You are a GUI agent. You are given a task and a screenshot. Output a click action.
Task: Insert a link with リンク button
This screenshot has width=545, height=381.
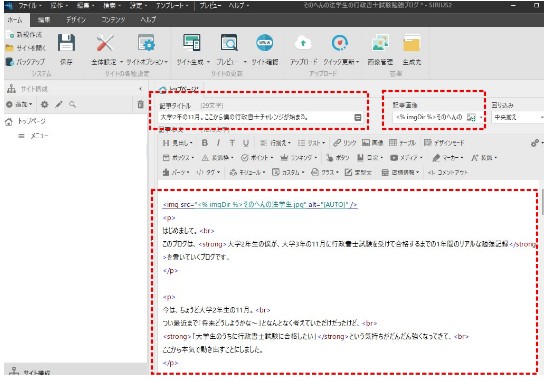tap(345, 143)
